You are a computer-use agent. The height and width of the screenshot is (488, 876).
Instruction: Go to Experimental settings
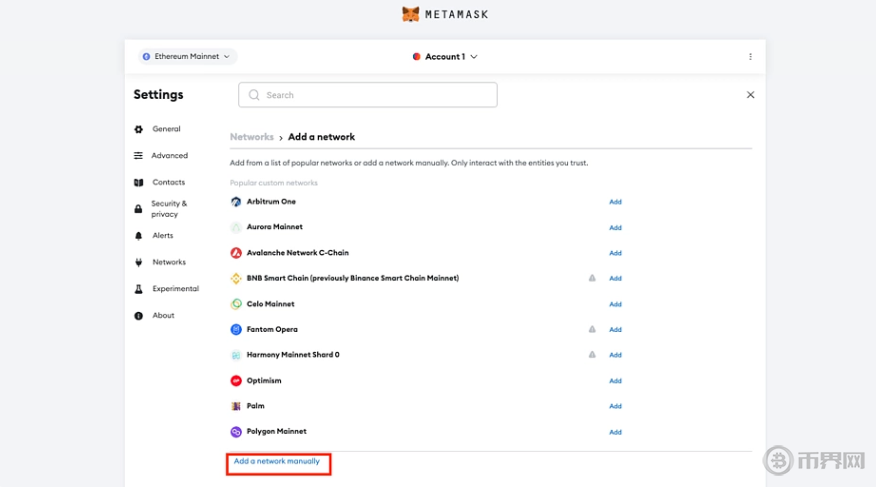175,289
